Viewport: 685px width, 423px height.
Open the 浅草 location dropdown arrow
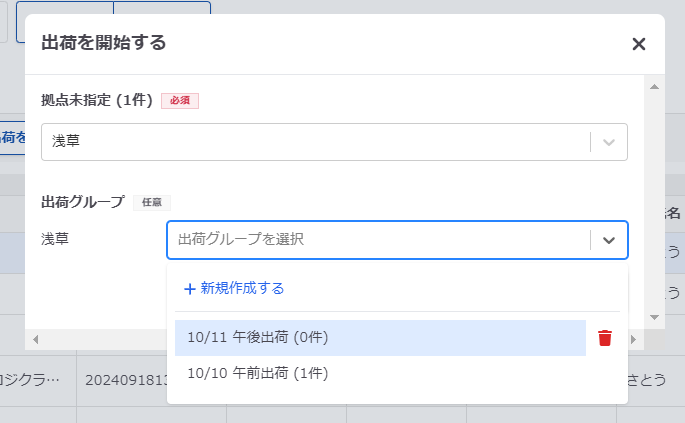[609, 142]
